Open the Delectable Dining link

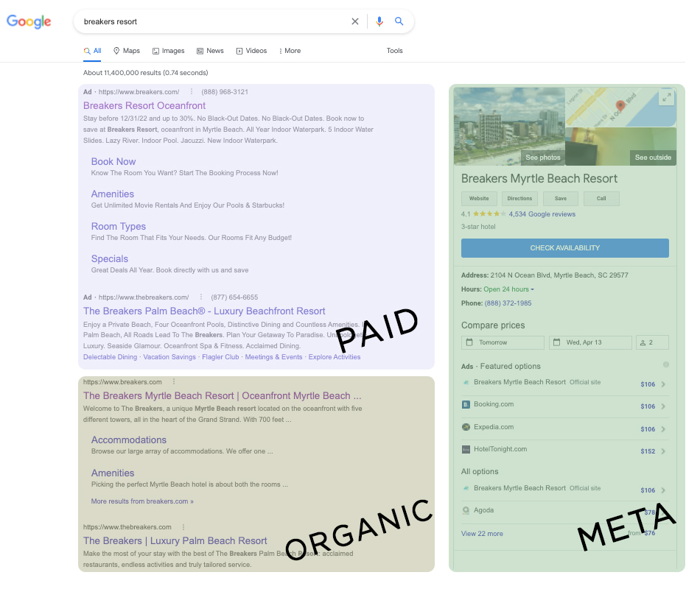coord(110,357)
